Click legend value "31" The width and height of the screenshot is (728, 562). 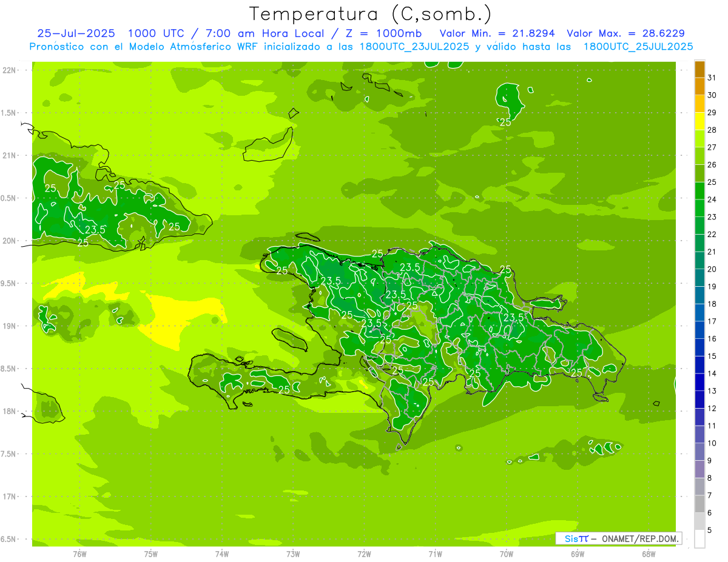click(x=712, y=78)
